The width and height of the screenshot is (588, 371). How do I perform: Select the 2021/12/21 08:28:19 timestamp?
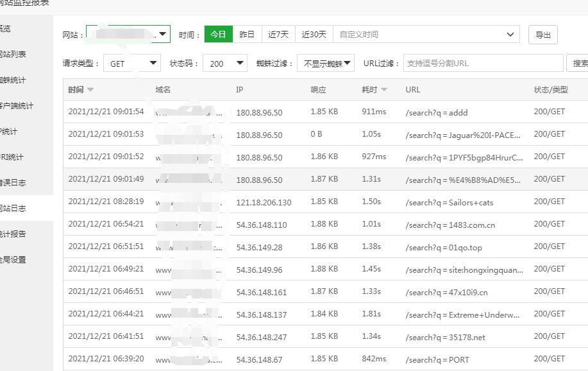[106, 202]
